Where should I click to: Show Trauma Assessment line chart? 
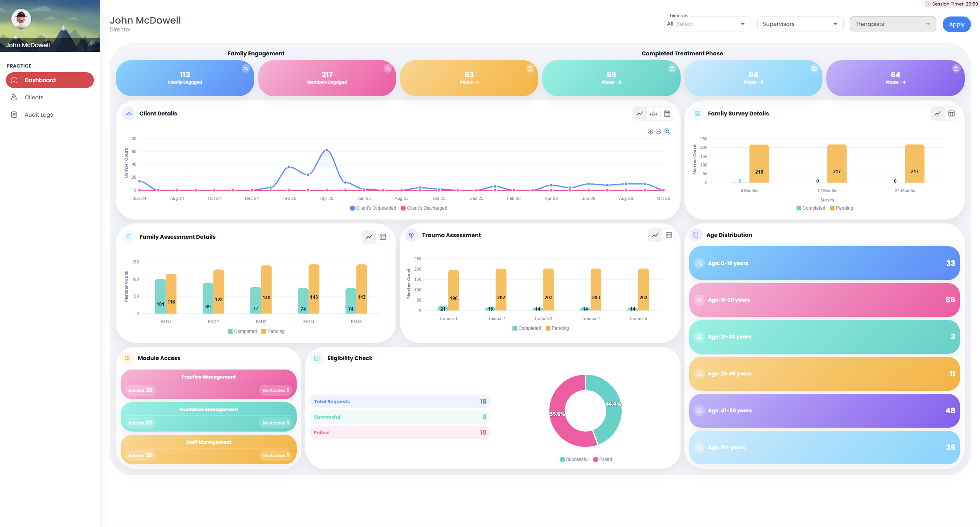[655, 235]
